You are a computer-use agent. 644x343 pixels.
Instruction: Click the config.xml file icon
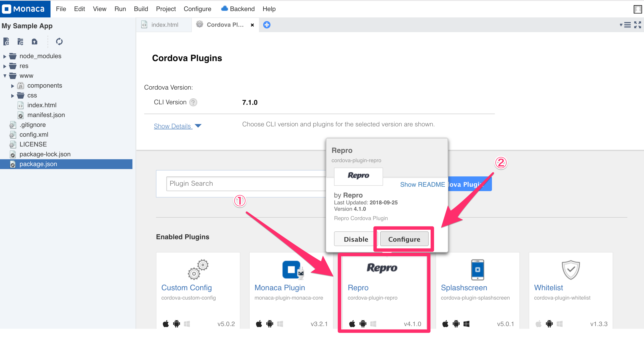tap(13, 135)
